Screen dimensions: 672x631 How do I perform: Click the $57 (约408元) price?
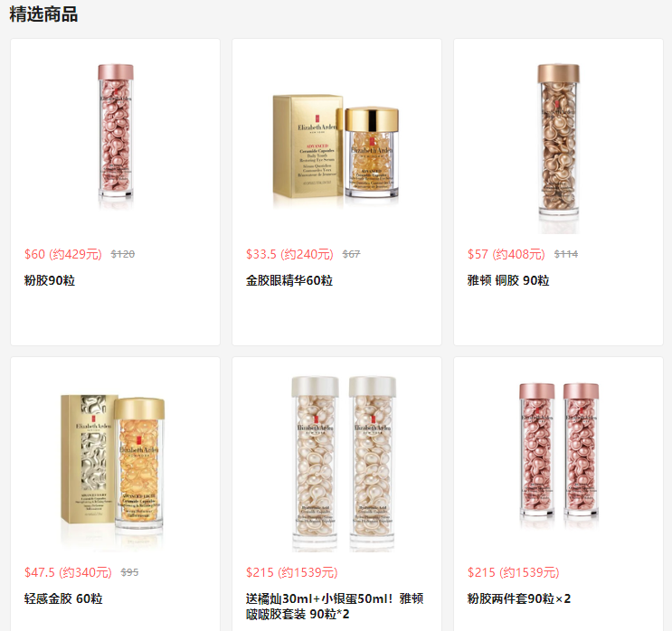coord(506,254)
